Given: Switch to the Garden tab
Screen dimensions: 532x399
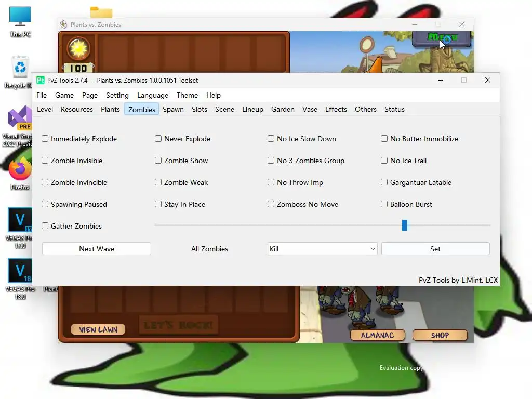Looking at the screenshot, I should [x=283, y=109].
